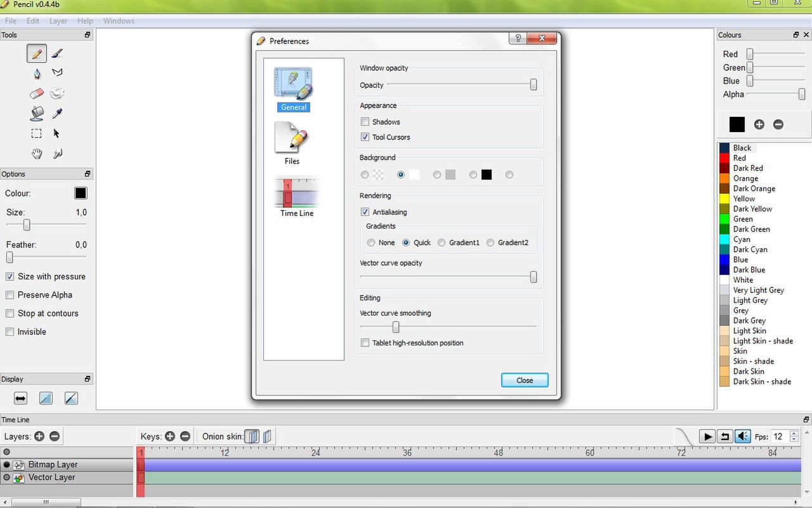
Task: Increase the Fps value with the up arrow
Action: point(794,433)
